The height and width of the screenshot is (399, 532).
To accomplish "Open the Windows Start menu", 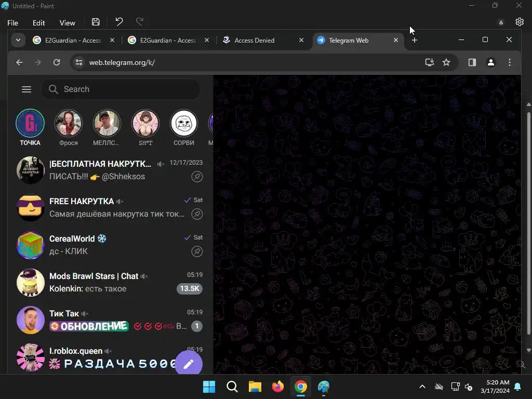I will point(209,387).
